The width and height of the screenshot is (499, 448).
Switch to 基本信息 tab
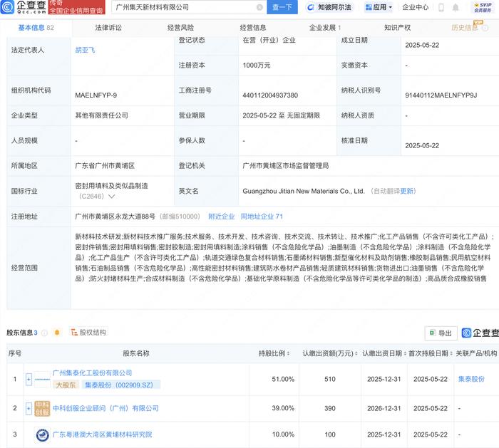pyautogui.click(x=36, y=28)
